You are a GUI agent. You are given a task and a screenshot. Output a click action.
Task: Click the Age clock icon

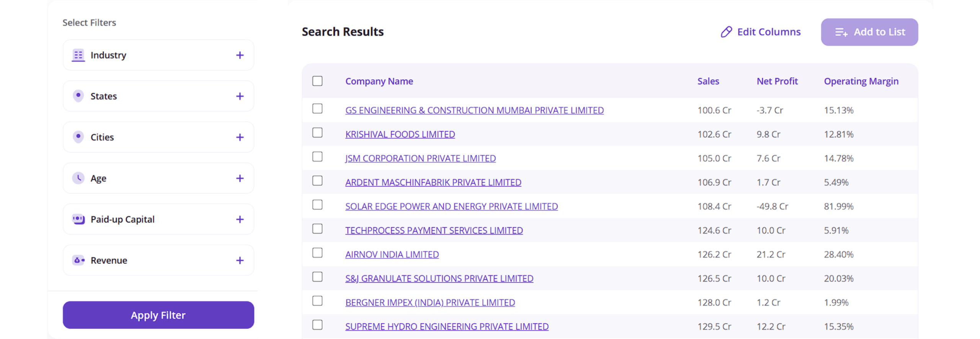pos(78,178)
